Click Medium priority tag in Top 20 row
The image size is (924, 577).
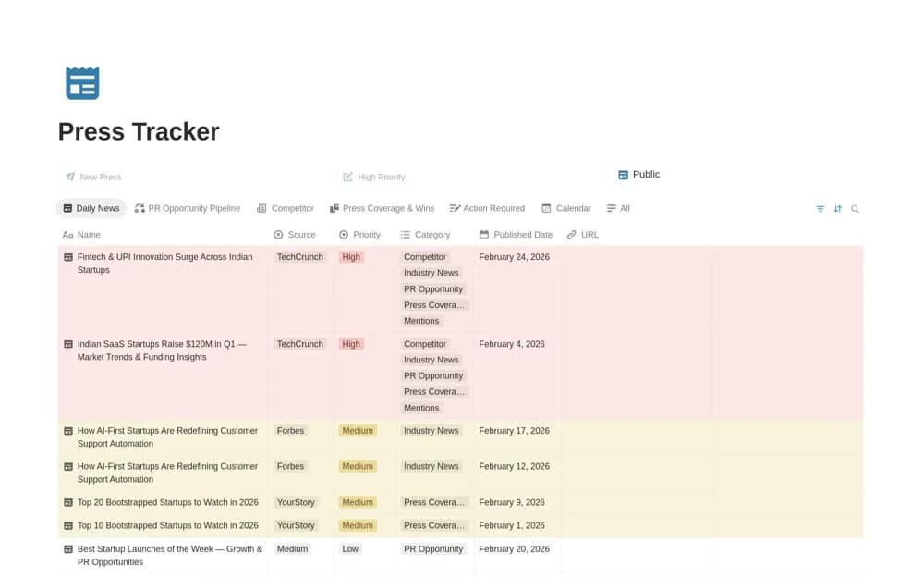(x=358, y=503)
